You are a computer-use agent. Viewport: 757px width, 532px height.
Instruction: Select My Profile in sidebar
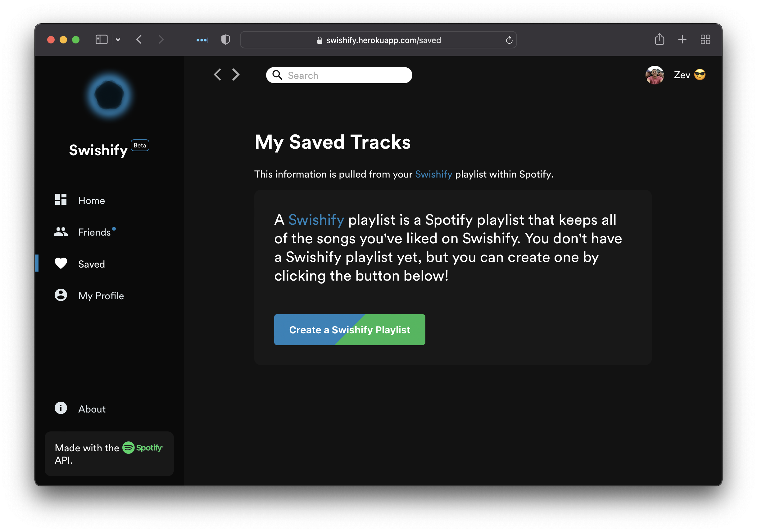click(101, 296)
